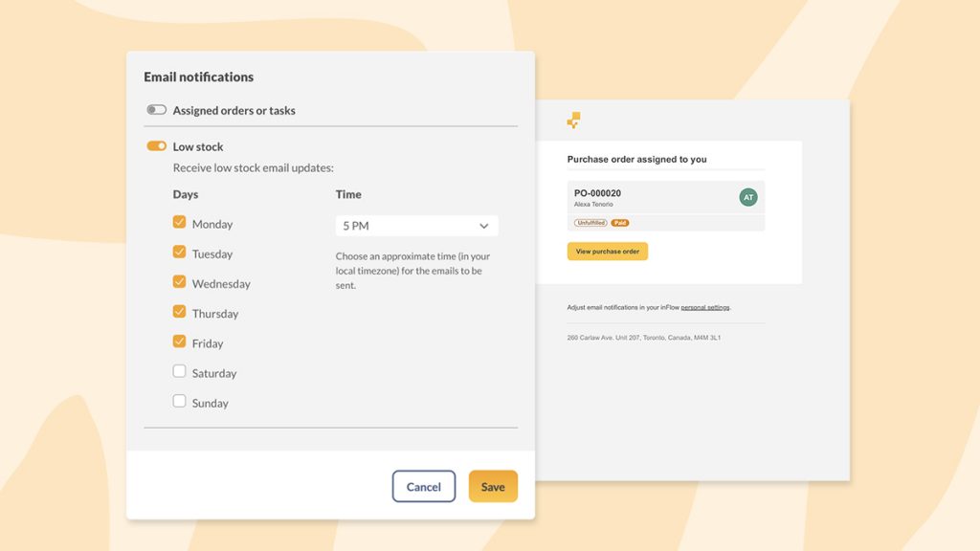Image resolution: width=980 pixels, height=551 pixels.
Task: Open the personal settings link
Action: point(705,307)
